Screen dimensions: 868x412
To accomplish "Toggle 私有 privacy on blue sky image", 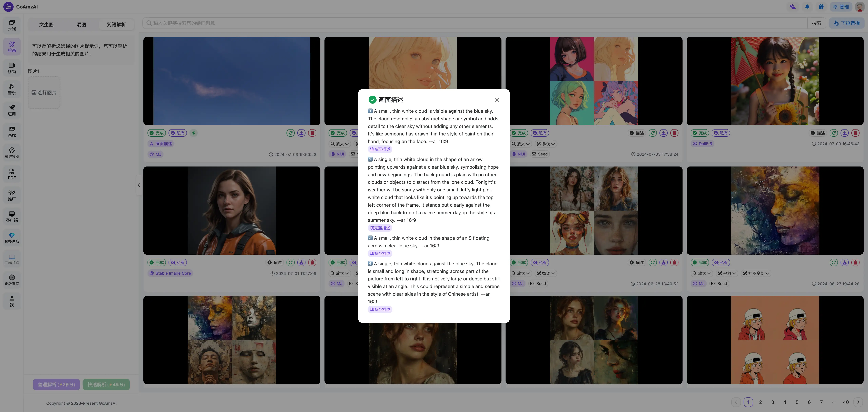I will click(177, 133).
